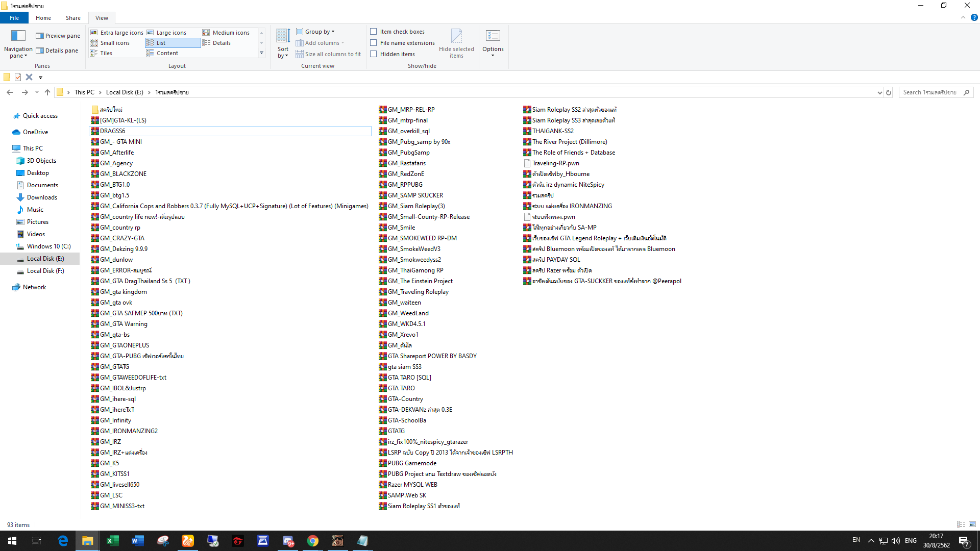
Task: Open the Options button
Action: (493, 44)
